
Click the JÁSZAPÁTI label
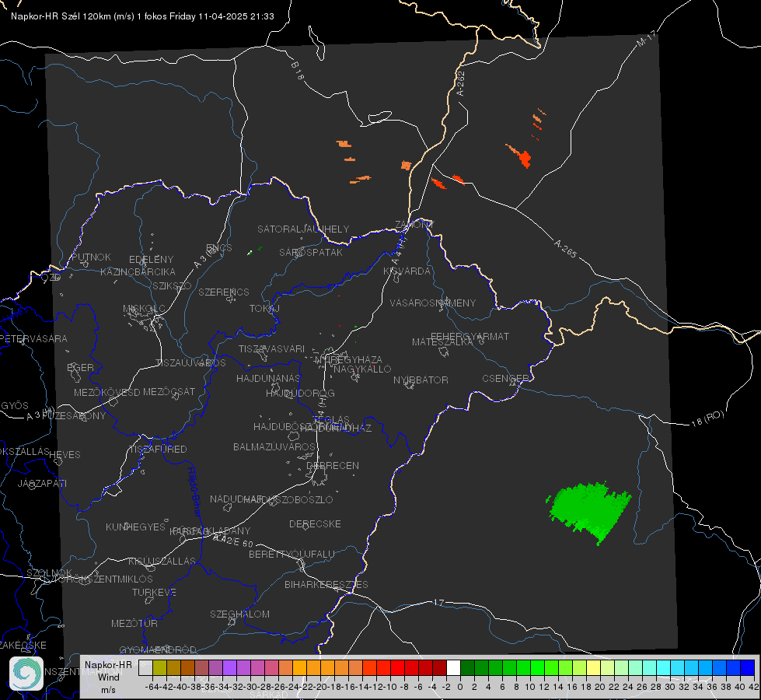43,483
